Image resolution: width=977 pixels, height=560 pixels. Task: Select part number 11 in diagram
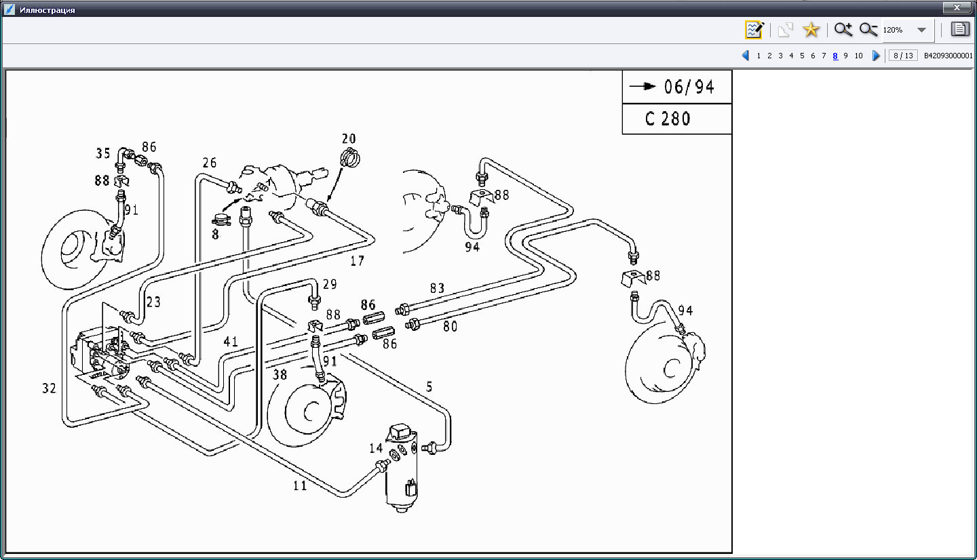300,485
